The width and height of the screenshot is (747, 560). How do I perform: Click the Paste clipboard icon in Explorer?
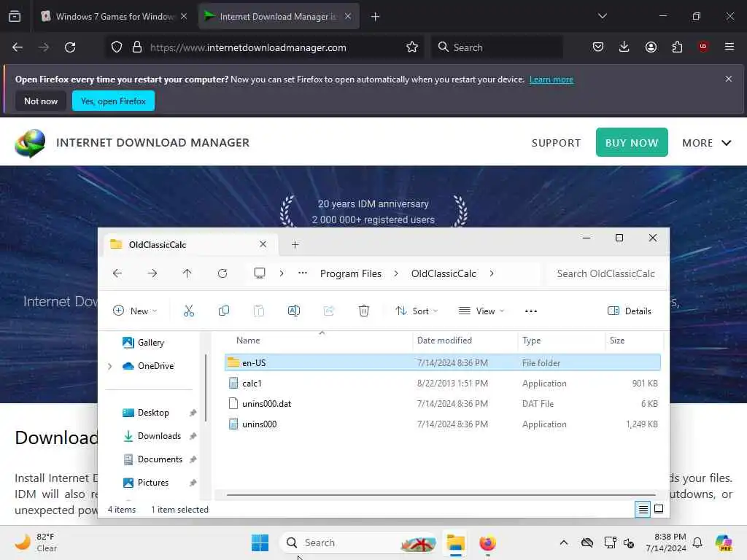point(259,311)
